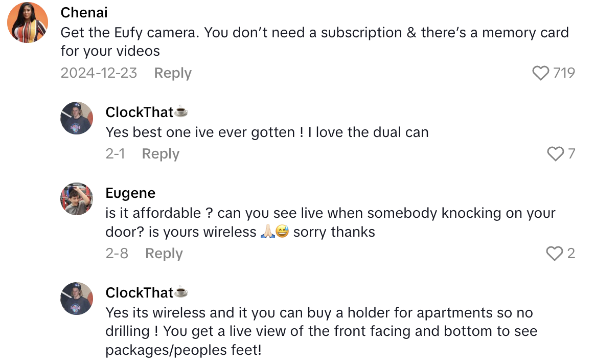Like ClockThat's dual cam comment heart
Viewport: 595px width, 364px height.
tap(555, 154)
